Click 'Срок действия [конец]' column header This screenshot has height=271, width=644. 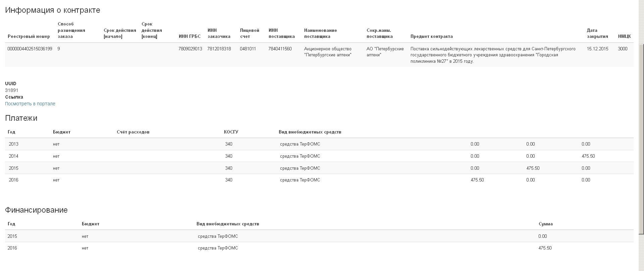pos(152,30)
